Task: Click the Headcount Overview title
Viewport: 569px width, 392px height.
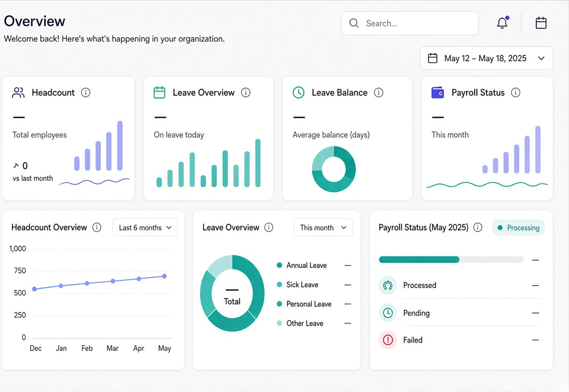Action: [x=49, y=228]
